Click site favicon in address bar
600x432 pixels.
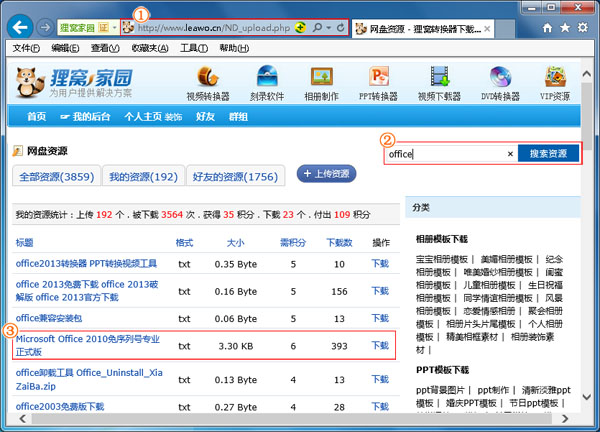(128, 27)
